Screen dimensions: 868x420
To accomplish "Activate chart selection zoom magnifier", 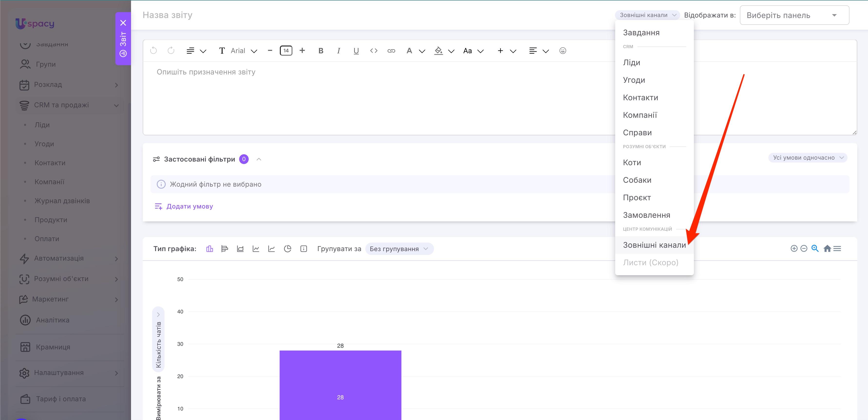I will pos(815,248).
